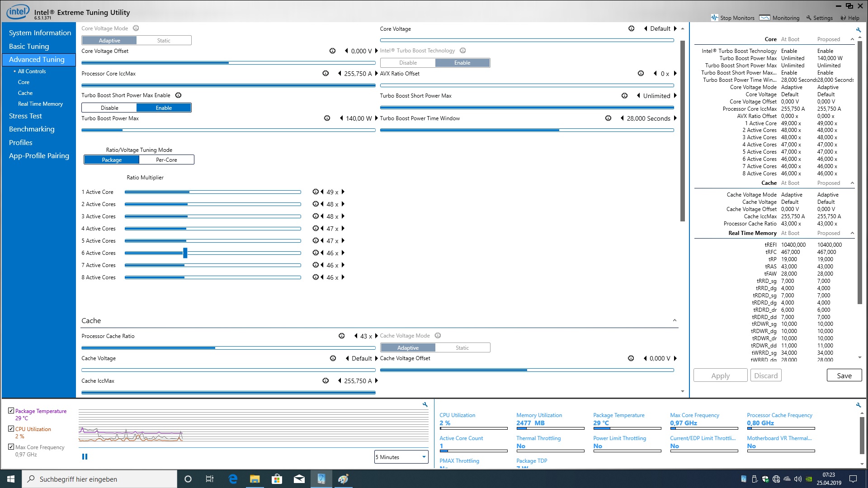The height and width of the screenshot is (488, 868).
Task: Uncheck CPU Utilization graph checkbox
Action: (x=11, y=429)
